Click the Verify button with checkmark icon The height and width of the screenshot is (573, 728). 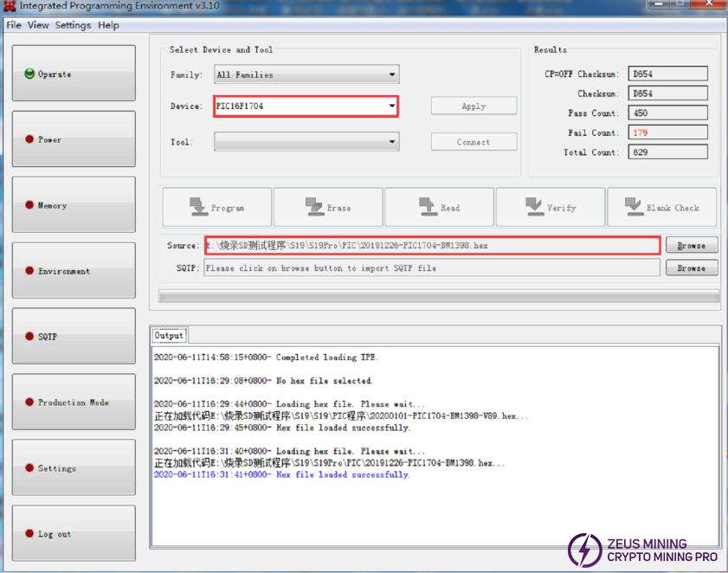click(x=550, y=208)
